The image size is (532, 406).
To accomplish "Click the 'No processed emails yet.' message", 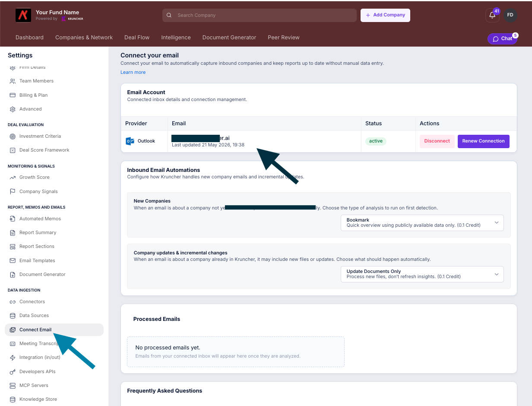I will tap(168, 348).
